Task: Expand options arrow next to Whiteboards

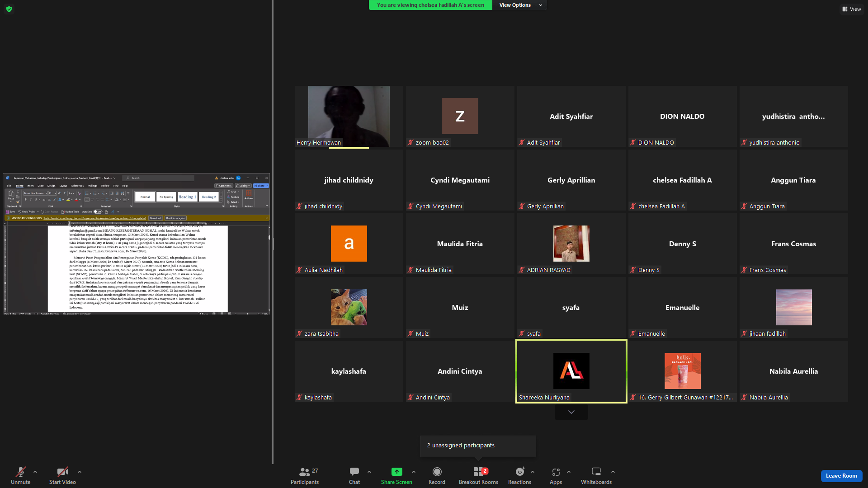Action: coord(613,472)
